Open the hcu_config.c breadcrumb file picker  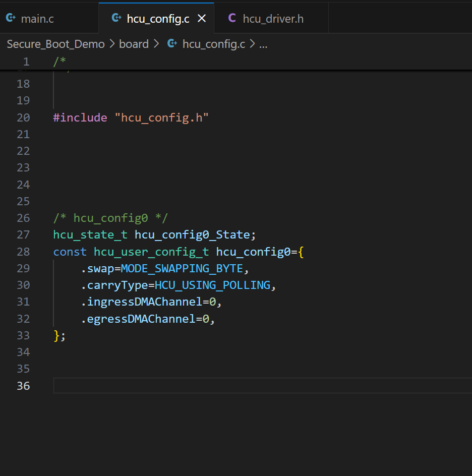(213, 44)
